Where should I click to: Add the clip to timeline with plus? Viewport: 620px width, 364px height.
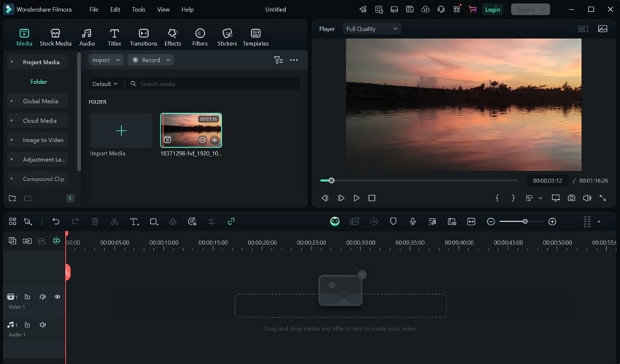tap(214, 140)
